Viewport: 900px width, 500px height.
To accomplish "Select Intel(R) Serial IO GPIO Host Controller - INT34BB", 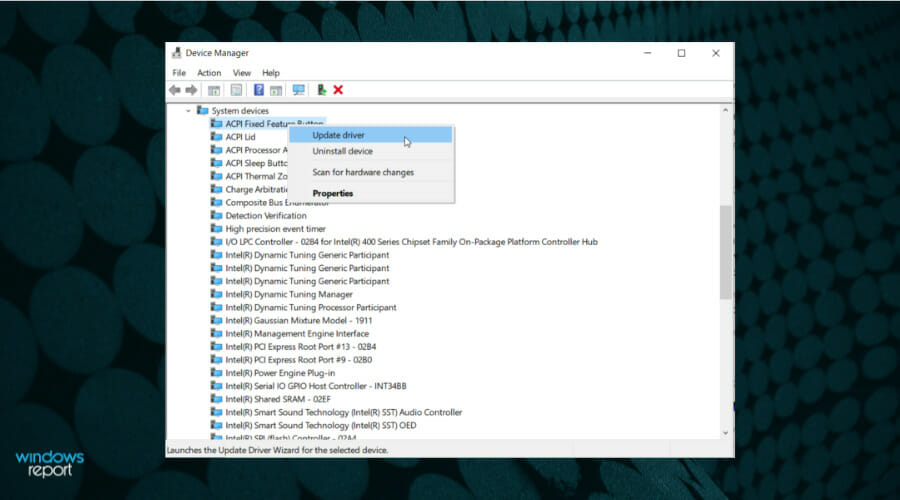I will (316, 386).
